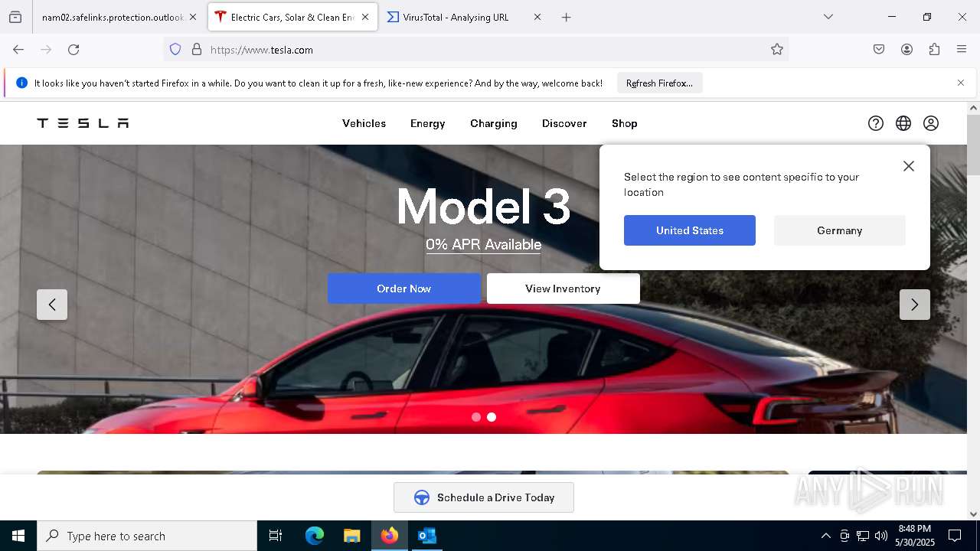Click the 0% APR Available link
This screenshot has width=980, height=551.
point(484,245)
